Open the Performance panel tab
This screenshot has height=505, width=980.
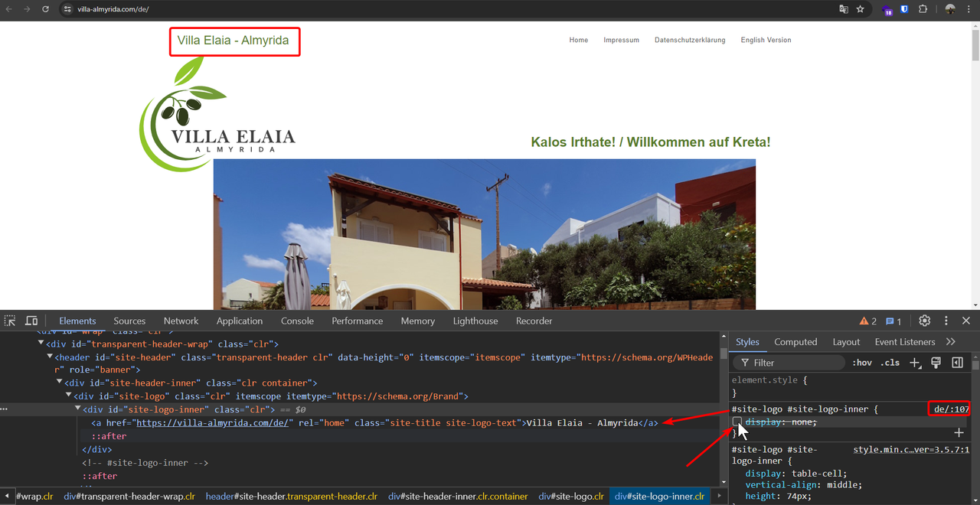[x=358, y=321]
